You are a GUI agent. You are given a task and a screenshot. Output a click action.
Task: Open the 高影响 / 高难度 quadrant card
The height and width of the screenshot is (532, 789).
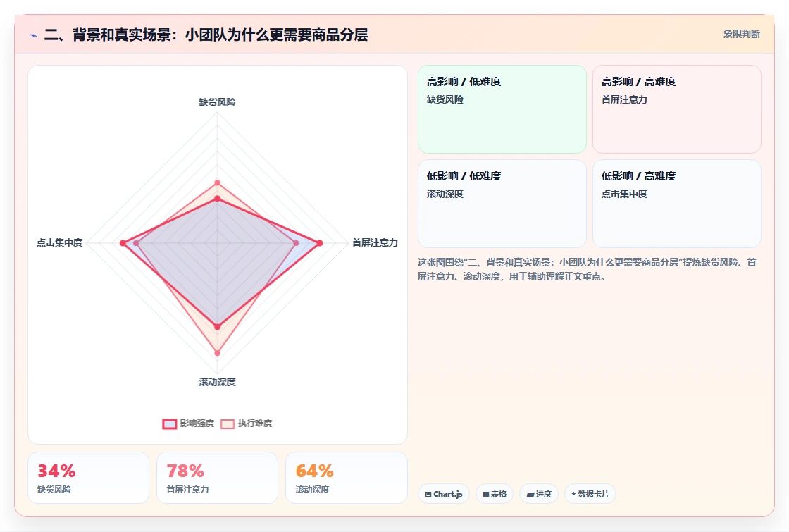[677, 109]
